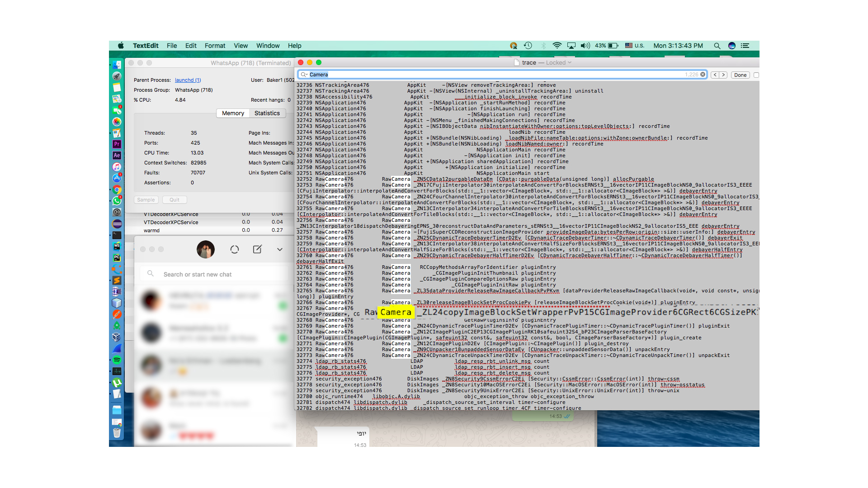868x488 pixels.
Task: Jump to previous search match arrow
Action: [715, 75]
